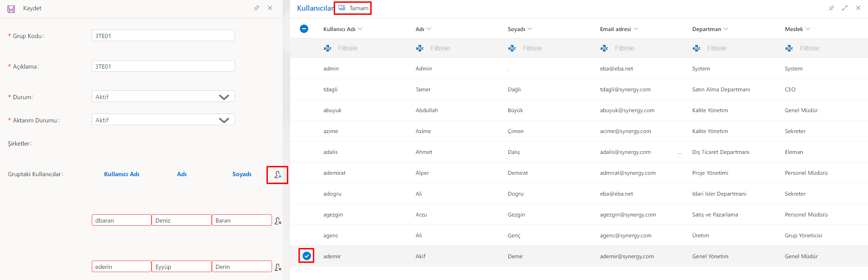The width and height of the screenshot is (868, 280).
Task: Click the filter type icon for Departman
Action: click(x=696, y=48)
